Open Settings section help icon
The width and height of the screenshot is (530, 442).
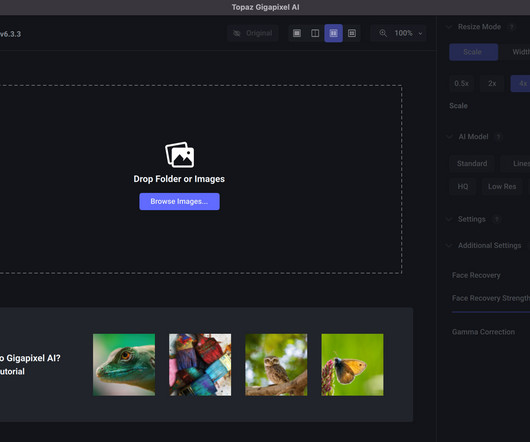pyautogui.click(x=496, y=219)
